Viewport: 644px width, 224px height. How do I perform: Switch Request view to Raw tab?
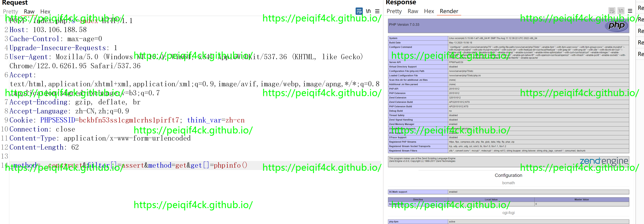29,12
